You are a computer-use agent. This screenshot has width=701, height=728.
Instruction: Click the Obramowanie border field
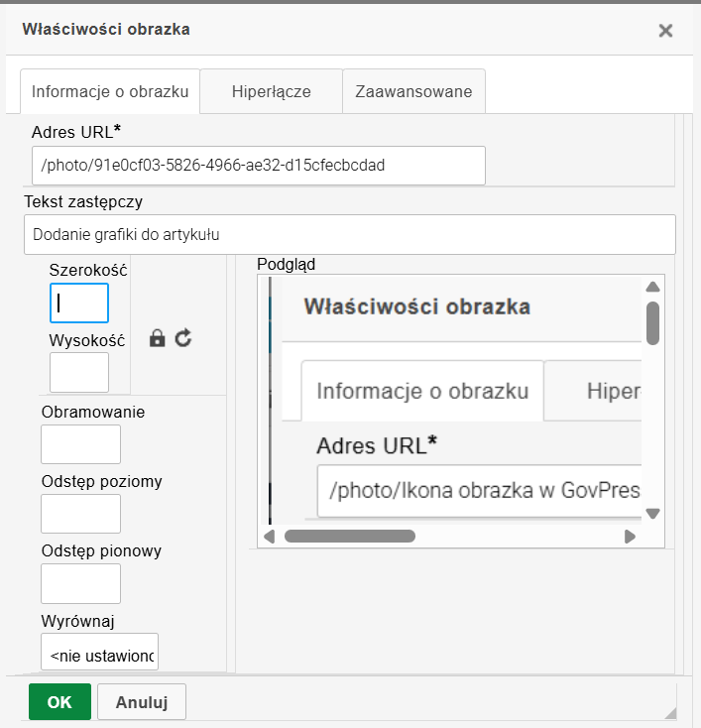[x=80, y=444]
